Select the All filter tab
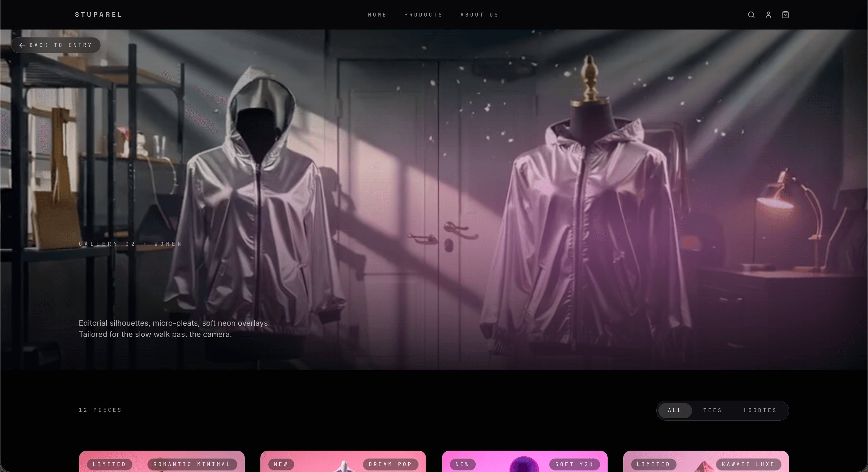Viewport: 868px width, 472px height. pyautogui.click(x=675, y=410)
